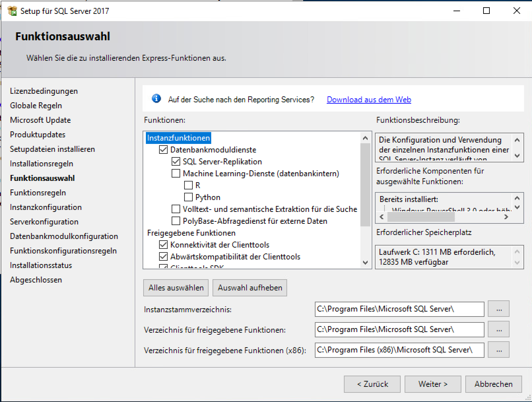Uncheck the SQL Server-Replikation checkbox
Screen dimensions: 532x402
click(176, 162)
